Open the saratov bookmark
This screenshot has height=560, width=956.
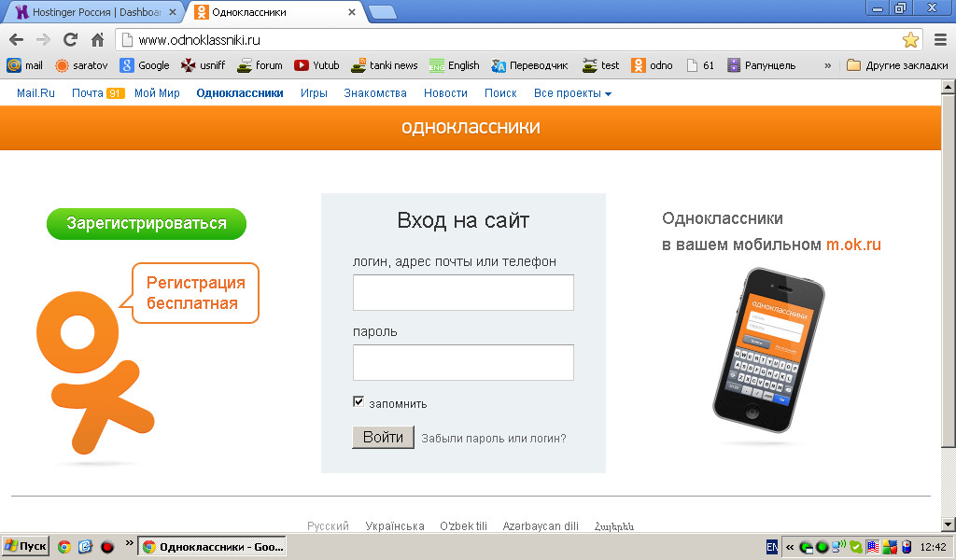tap(82, 65)
